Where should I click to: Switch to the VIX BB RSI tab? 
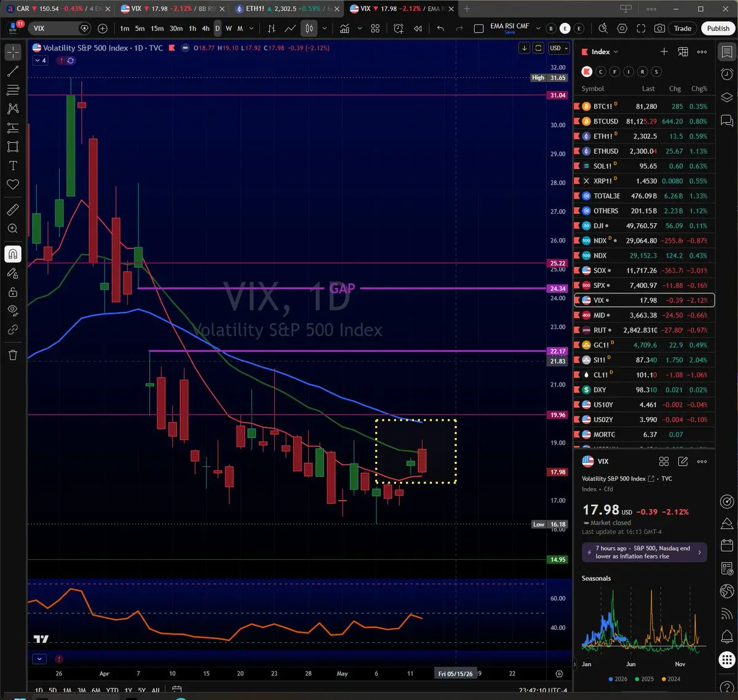pos(172,9)
